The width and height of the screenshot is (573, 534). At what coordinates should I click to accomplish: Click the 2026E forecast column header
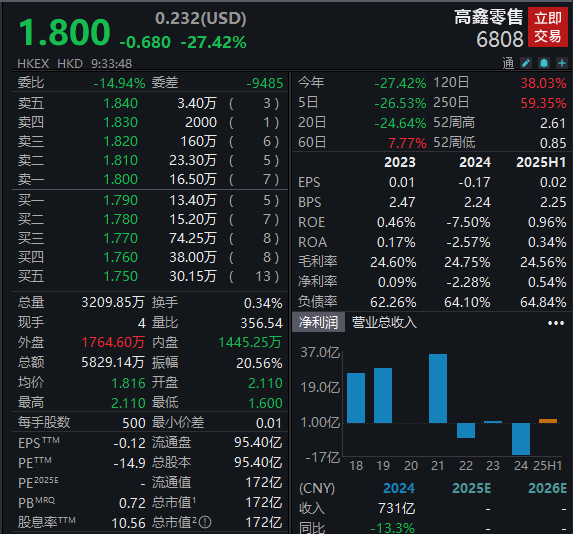coord(547,488)
